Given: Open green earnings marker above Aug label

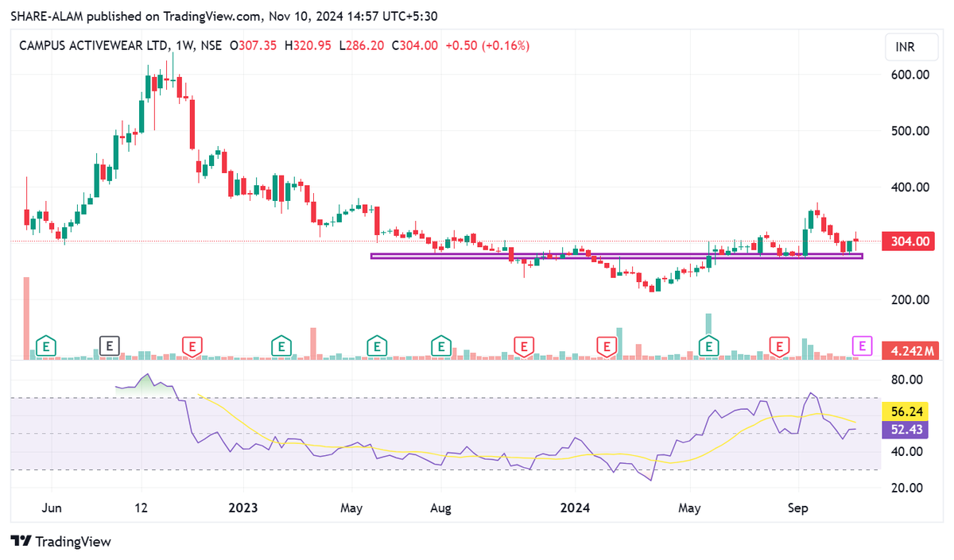Looking at the screenshot, I should (441, 346).
